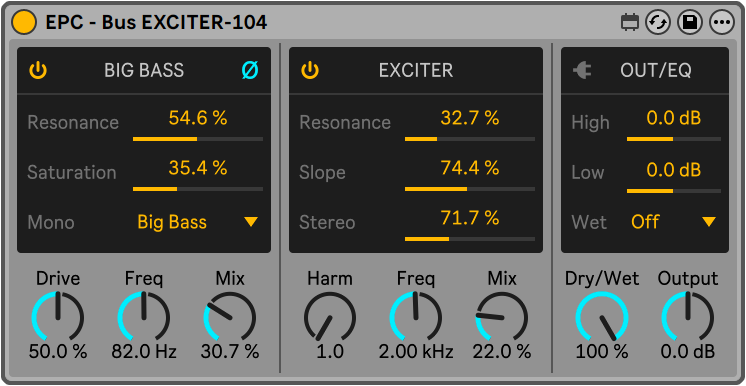Image resolution: width=746 pixels, height=386 pixels.
Task: Click the Big Bass Freq knob at 82.0 Hz
Action: [144, 317]
